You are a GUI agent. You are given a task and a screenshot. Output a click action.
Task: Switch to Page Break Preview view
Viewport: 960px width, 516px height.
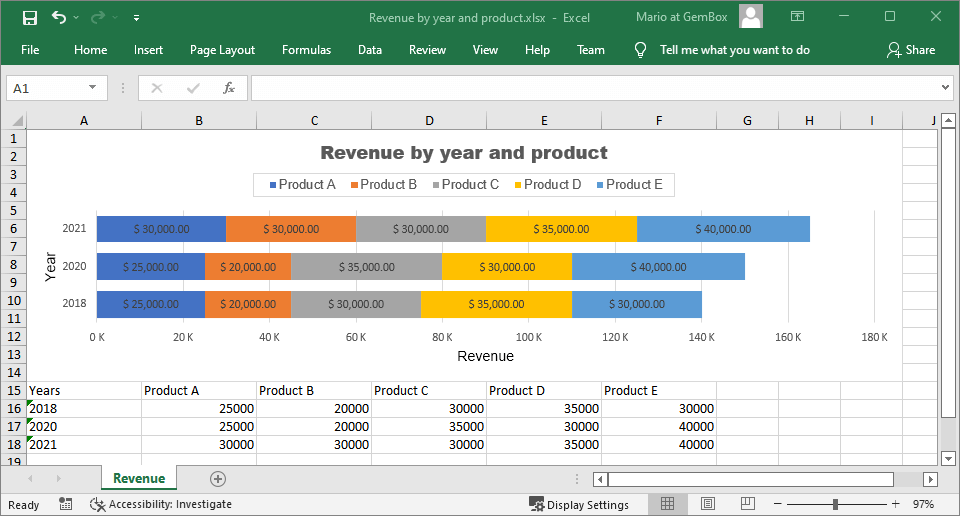pyautogui.click(x=747, y=504)
